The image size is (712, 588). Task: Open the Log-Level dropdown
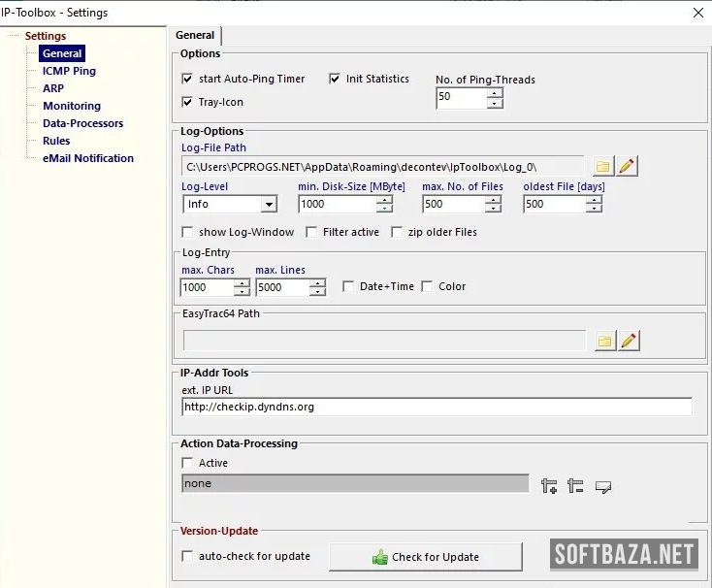(268, 204)
